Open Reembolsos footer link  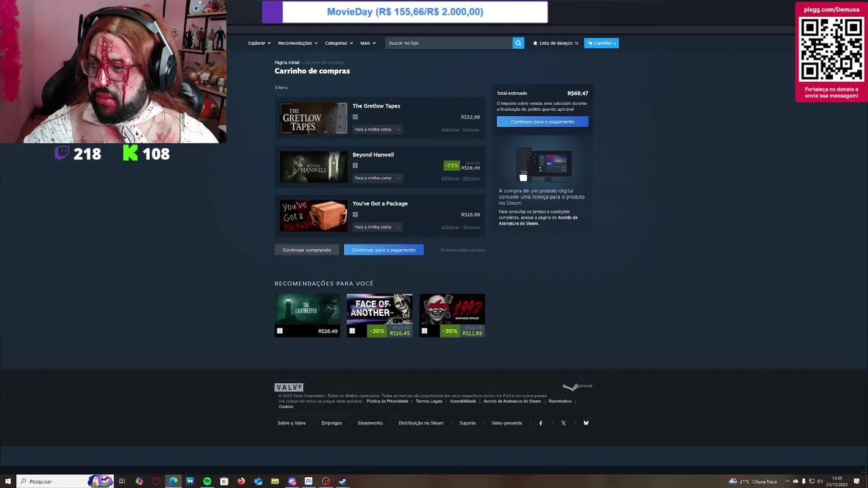coord(560,401)
